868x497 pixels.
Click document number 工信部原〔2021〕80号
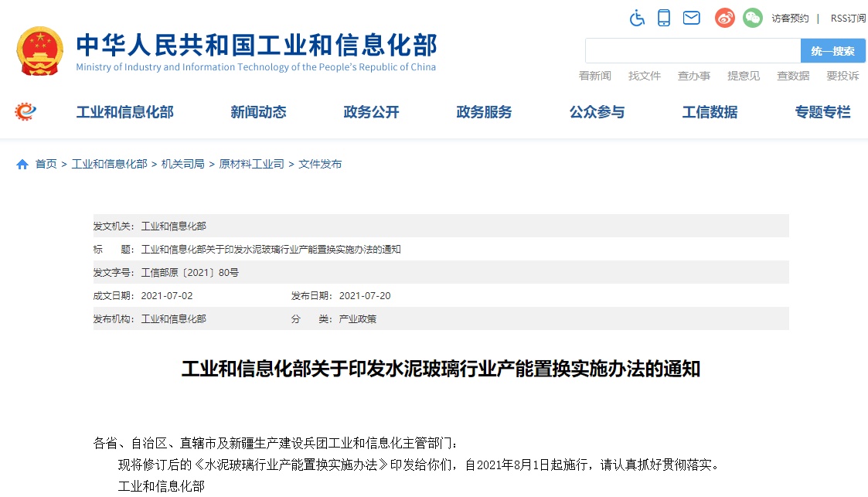click(190, 273)
